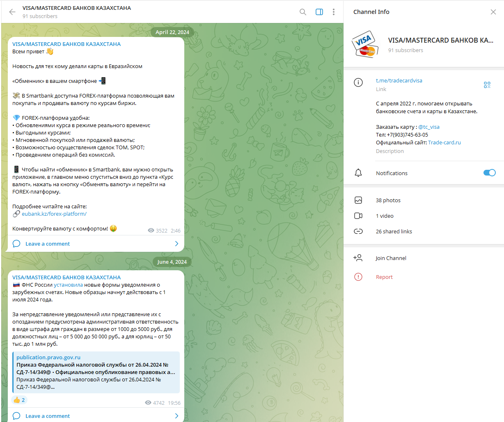Open the eubank.kz/forex-platform/ link

click(54, 214)
